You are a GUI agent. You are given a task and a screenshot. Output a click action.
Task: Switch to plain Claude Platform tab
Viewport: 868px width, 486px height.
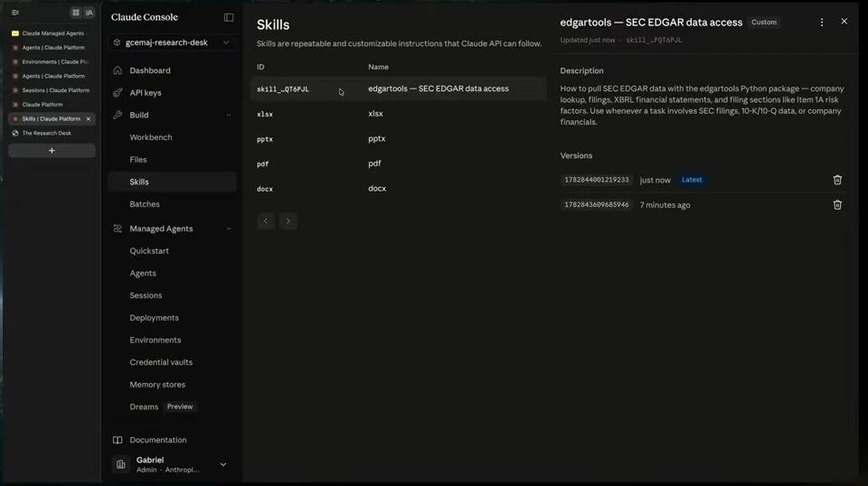[52, 105]
